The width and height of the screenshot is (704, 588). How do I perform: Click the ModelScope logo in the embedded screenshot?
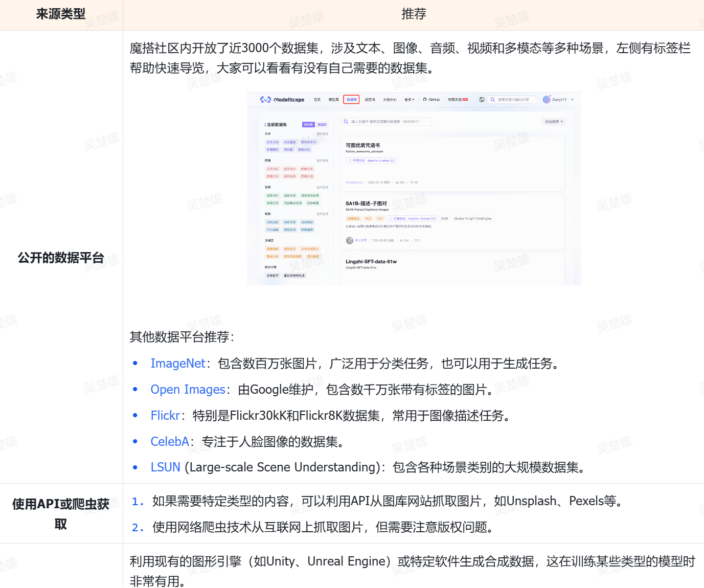[x=282, y=100]
